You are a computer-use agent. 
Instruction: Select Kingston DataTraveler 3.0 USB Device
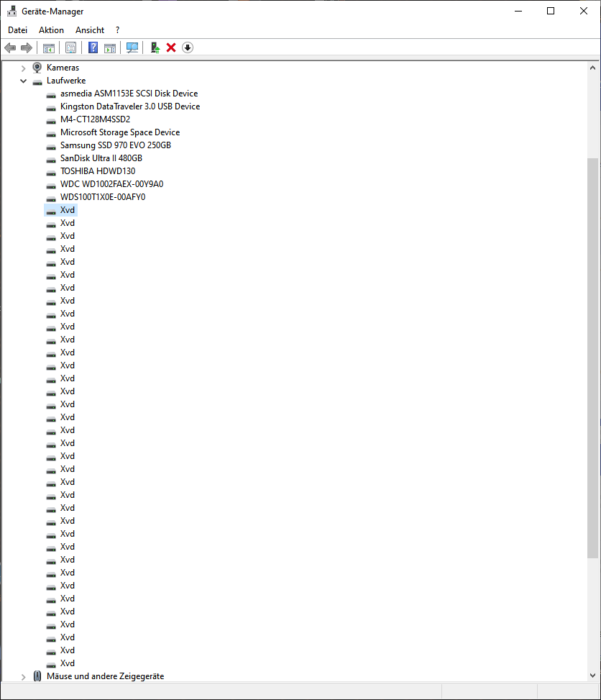point(130,106)
